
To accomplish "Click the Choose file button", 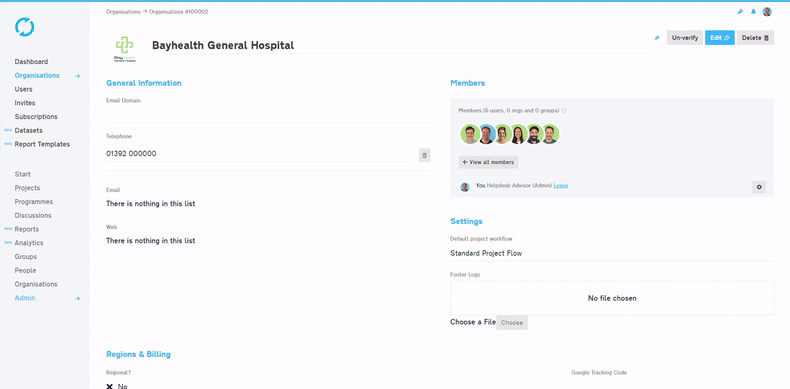I will pos(512,322).
